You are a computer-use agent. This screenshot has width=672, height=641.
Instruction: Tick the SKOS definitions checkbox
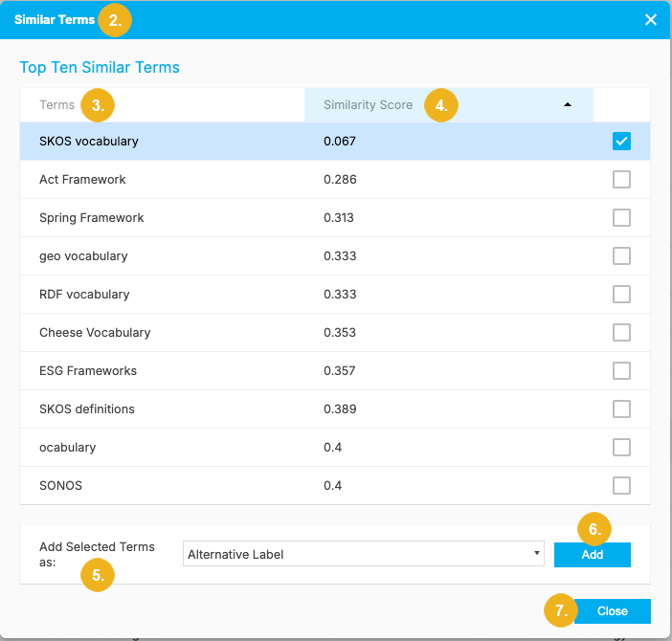[x=621, y=409]
